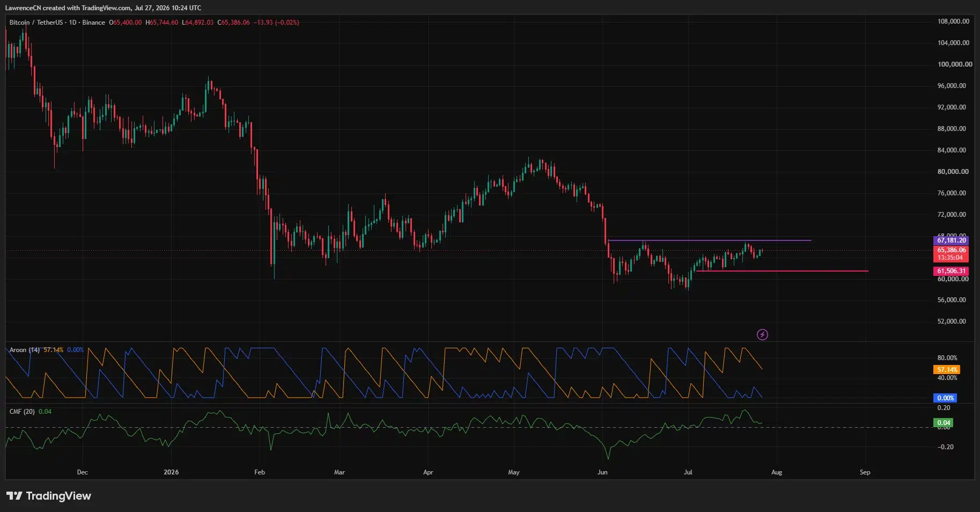This screenshot has height=512, width=980.
Task: Click the Sep date on time axis
Action: tap(865, 472)
